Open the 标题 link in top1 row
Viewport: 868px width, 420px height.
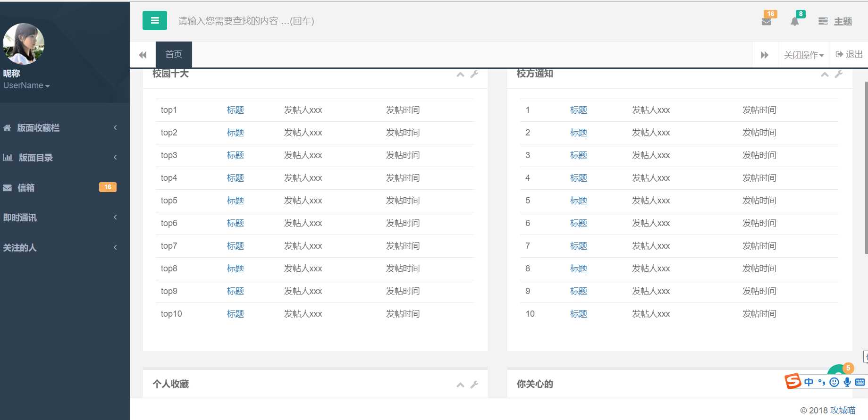coord(235,110)
